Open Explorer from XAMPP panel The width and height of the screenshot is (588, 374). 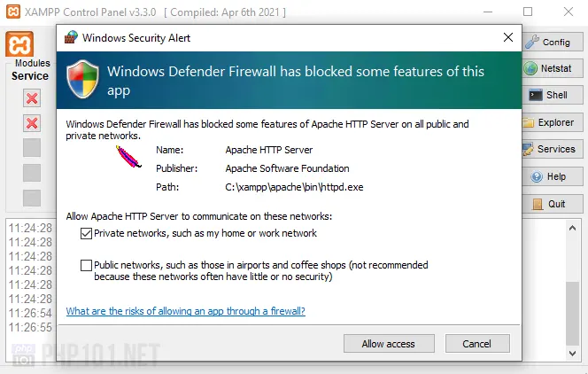pos(549,122)
